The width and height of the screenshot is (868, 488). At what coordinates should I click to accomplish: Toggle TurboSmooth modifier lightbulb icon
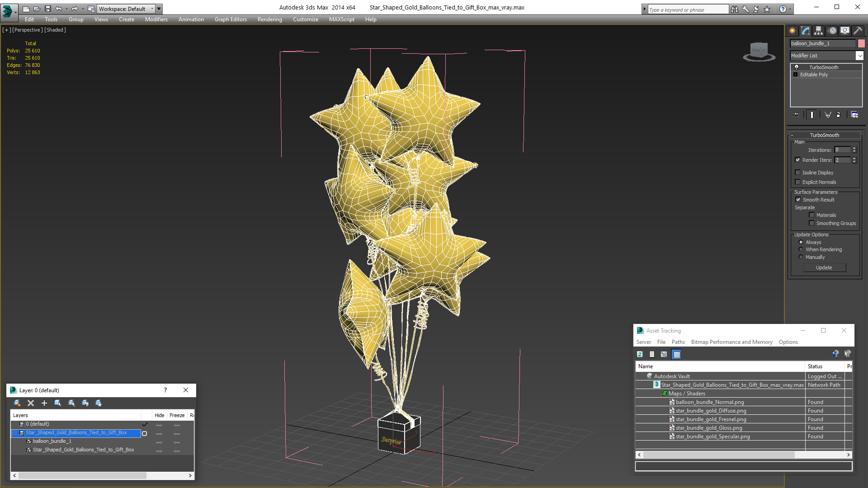tap(797, 67)
